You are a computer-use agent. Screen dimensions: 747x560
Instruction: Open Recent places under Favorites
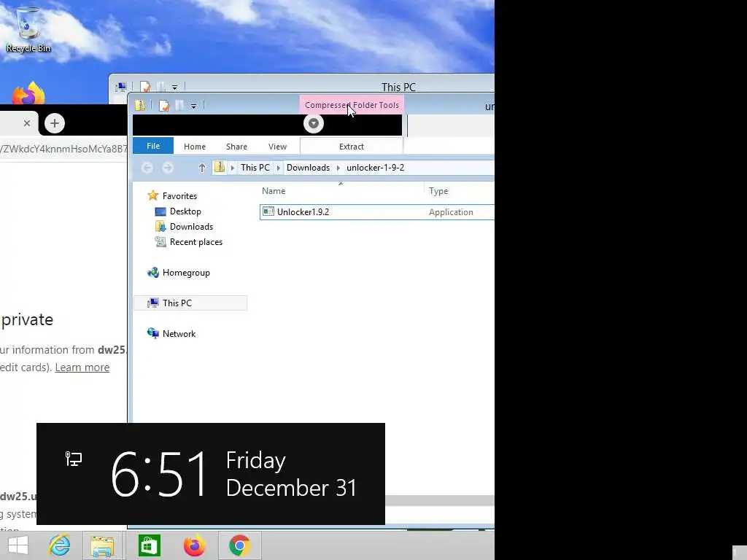(196, 242)
